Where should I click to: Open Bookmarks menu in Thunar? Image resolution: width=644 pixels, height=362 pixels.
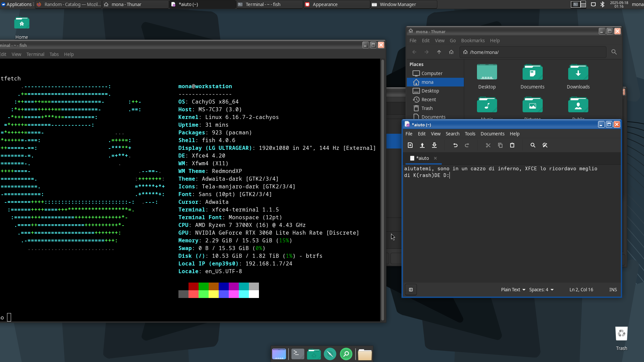pyautogui.click(x=473, y=41)
